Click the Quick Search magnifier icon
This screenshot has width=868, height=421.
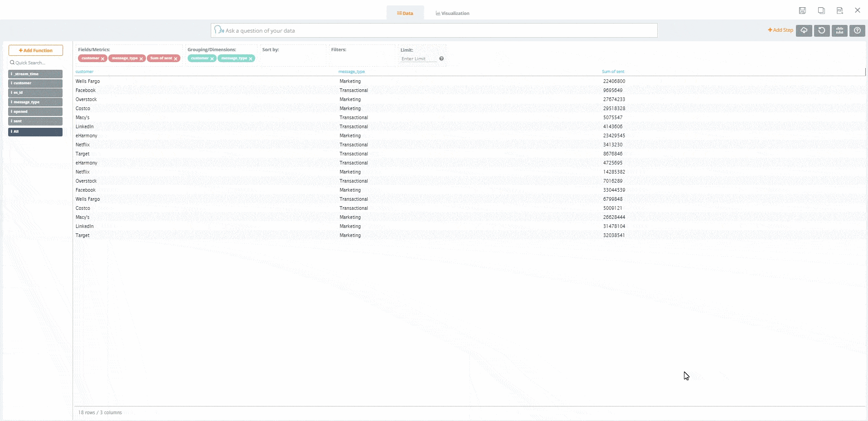[12, 63]
